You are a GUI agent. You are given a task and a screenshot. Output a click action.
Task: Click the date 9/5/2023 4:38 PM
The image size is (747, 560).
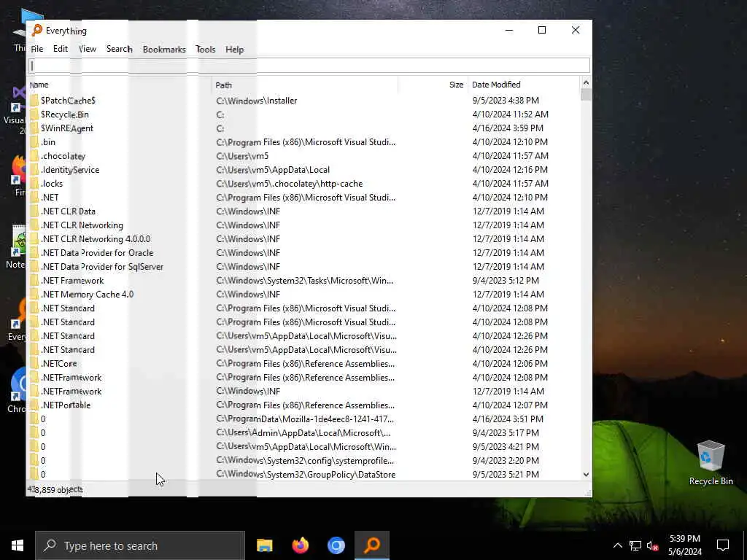pyautogui.click(x=506, y=101)
